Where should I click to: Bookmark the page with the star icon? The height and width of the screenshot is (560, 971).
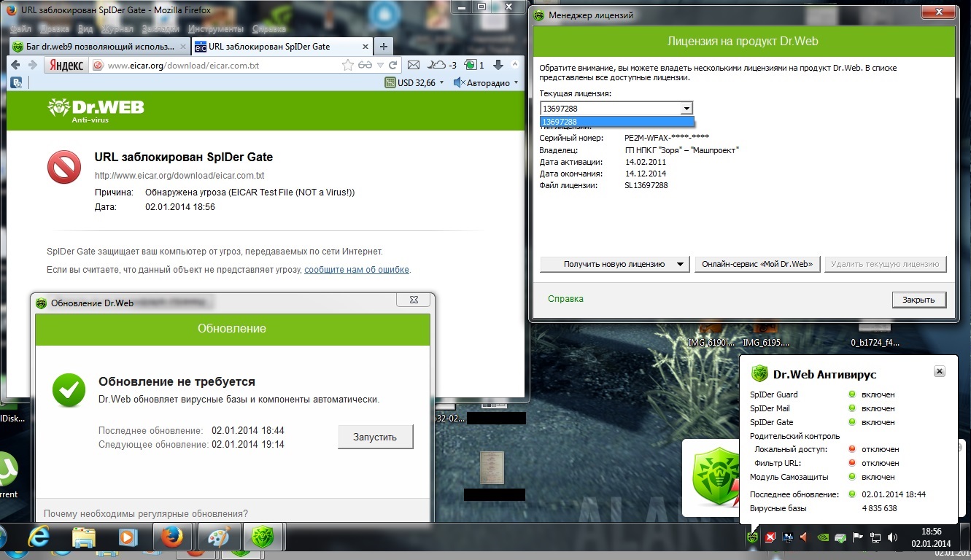click(x=349, y=65)
